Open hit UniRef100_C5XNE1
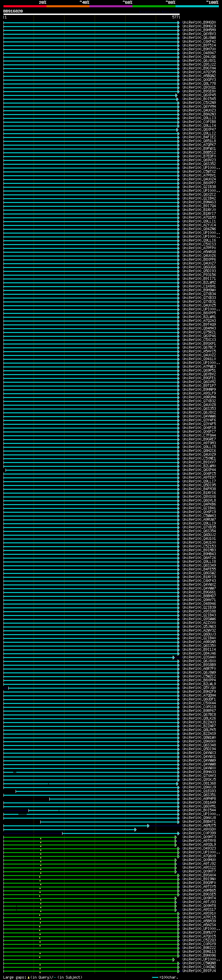Screen dimensions: 222x980 (x=199, y=459)
